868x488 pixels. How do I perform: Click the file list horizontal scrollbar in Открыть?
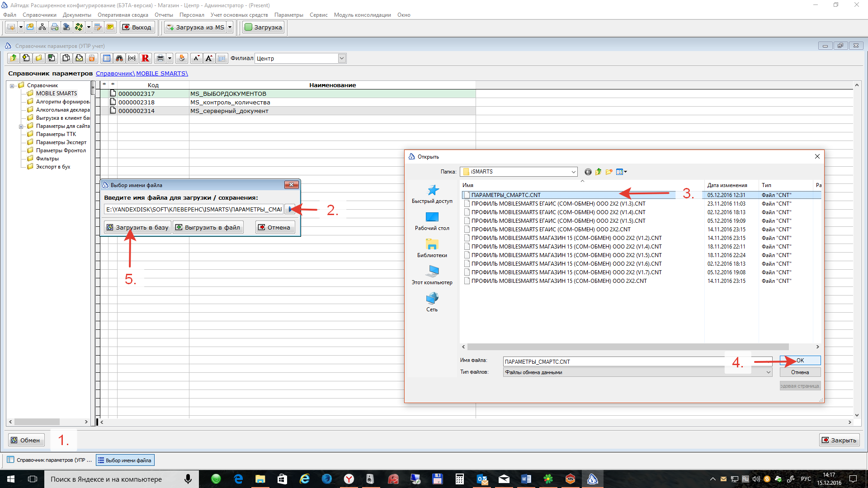click(x=627, y=347)
